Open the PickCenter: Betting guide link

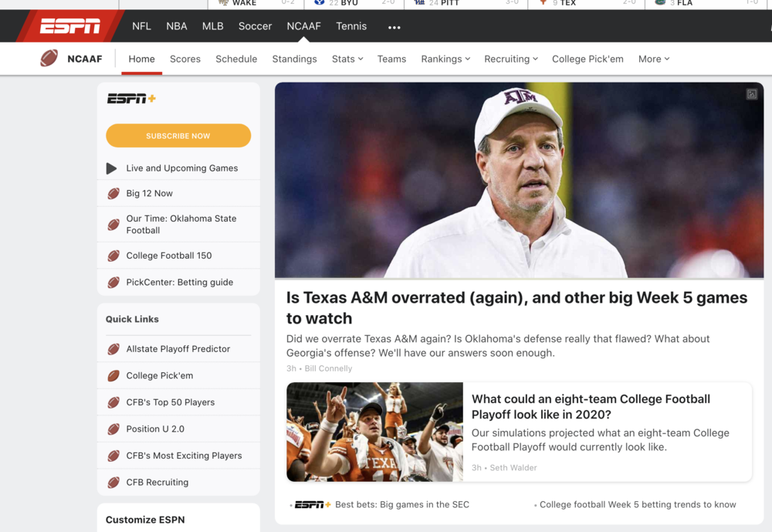[x=179, y=283]
